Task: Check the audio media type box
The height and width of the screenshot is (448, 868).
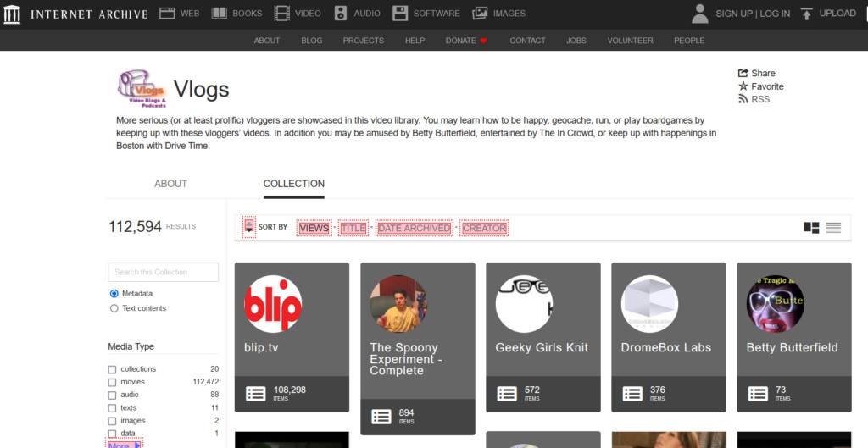Action: (x=112, y=395)
